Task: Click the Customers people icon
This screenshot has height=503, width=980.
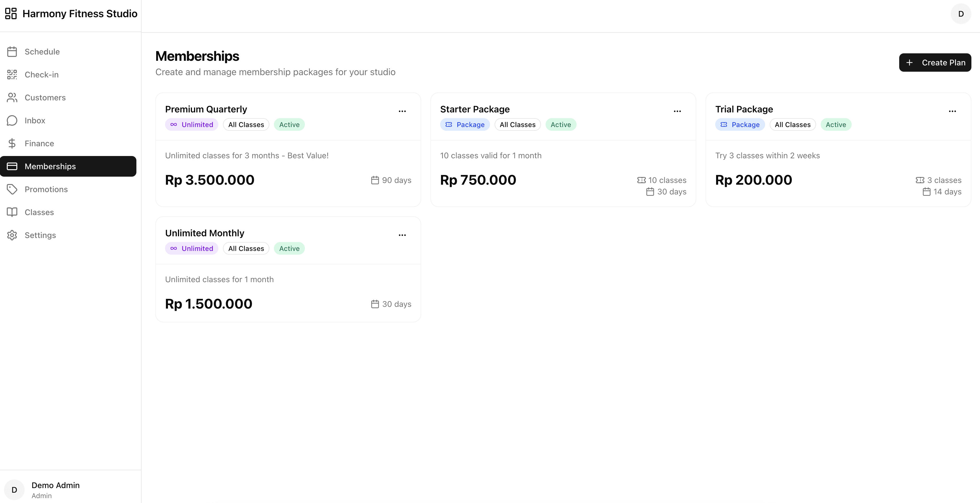Action: click(12, 98)
